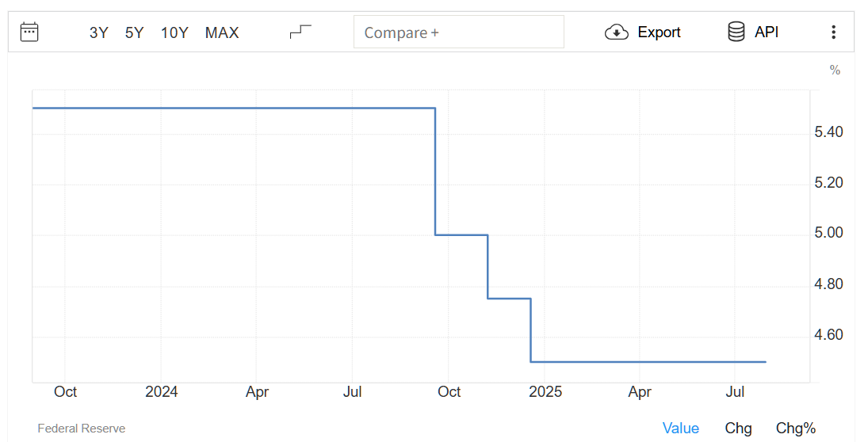Image resolution: width=868 pixels, height=442 pixels.
Task: Change chart type via step-line icon
Action: [300, 32]
